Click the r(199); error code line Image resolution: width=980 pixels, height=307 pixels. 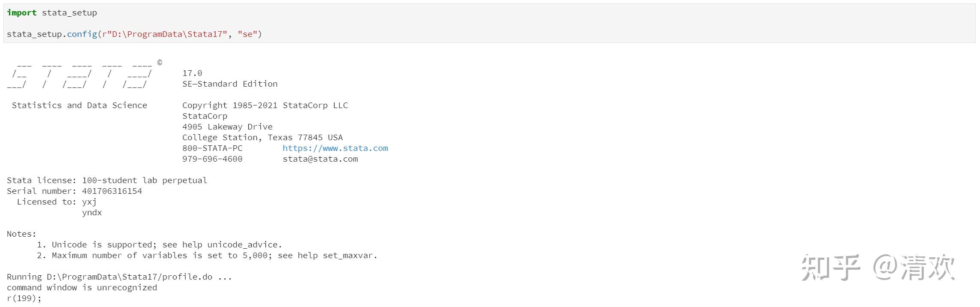pos(24,298)
